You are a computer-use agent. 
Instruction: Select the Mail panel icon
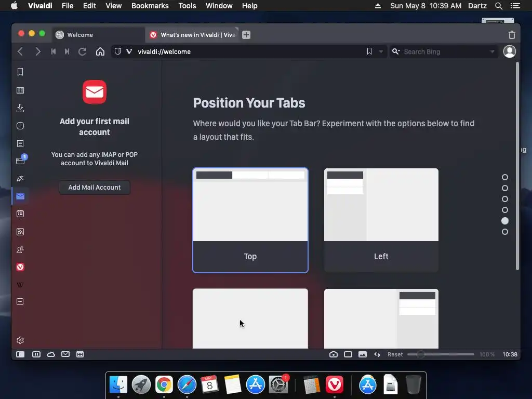[20, 196]
